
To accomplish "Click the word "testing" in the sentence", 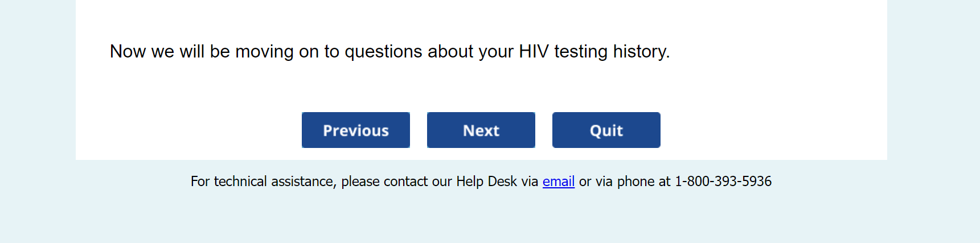I will (581, 52).
